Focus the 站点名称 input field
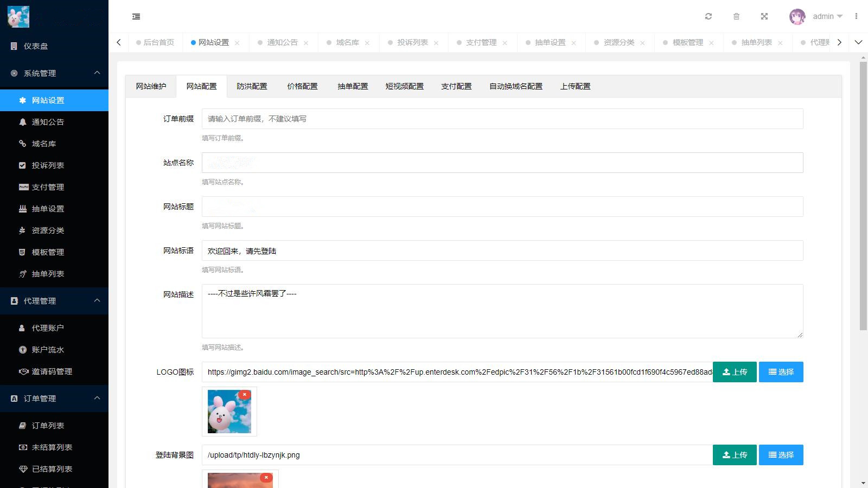868x488 pixels. click(502, 163)
